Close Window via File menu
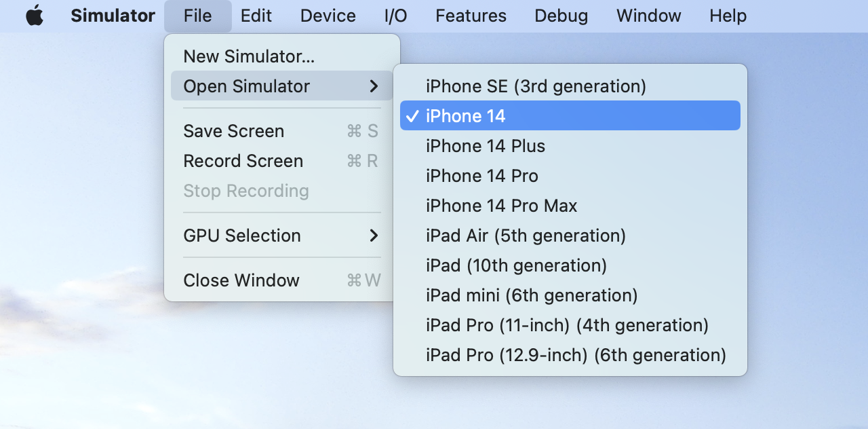This screenshot has height=429, width=868. (x=282, y=280)
